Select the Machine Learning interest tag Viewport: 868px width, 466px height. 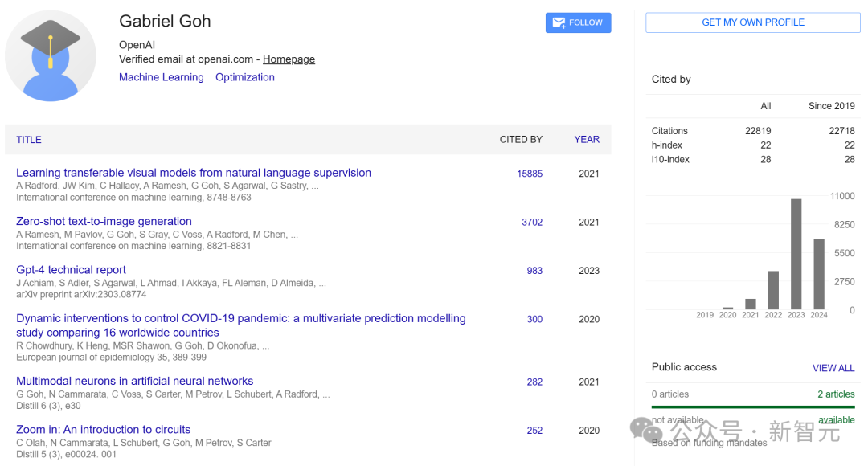[161, 77]
